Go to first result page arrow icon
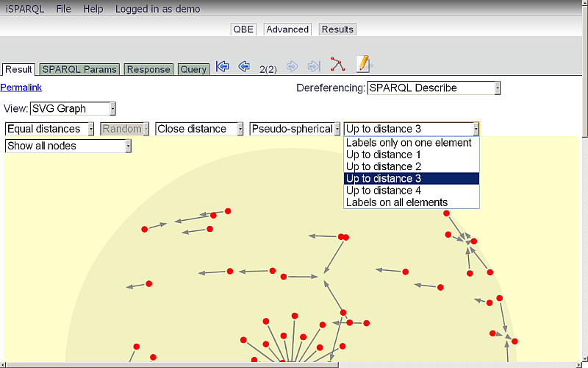588x368 pixels. click(x=223, y=66)
